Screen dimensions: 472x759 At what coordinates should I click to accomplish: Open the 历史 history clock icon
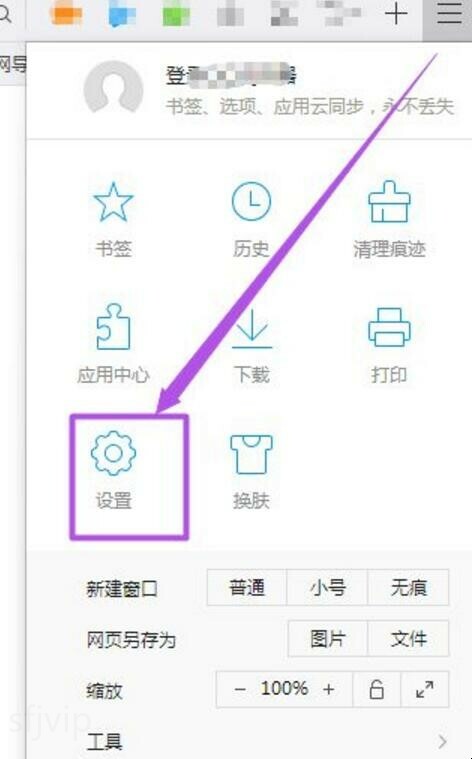(x=251, y=201)
